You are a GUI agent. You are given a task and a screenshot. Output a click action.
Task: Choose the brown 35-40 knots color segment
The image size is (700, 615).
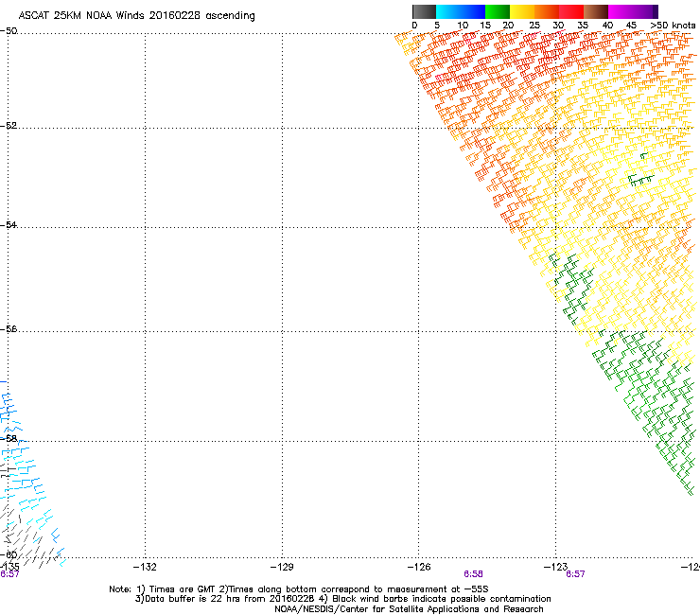(596, 11)
